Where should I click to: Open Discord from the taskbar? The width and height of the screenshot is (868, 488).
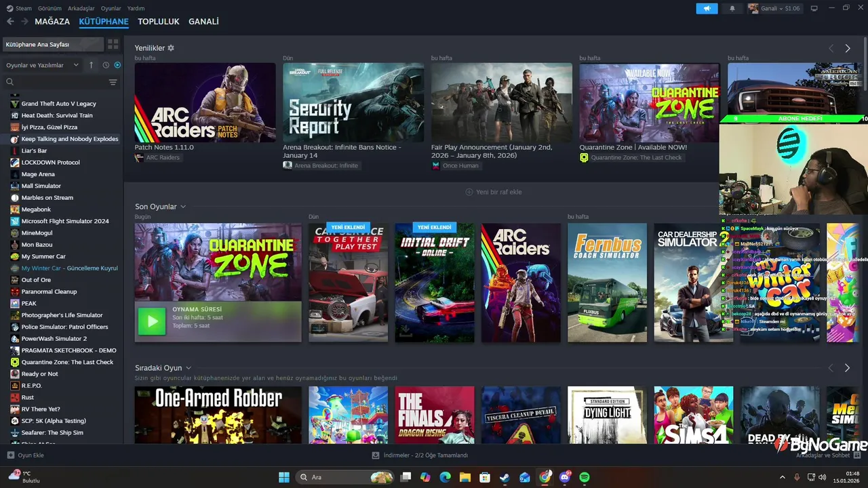point(565,477)
